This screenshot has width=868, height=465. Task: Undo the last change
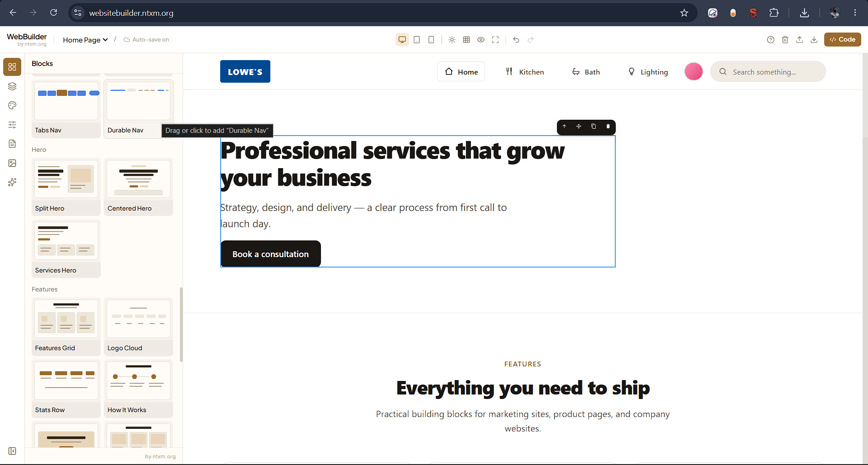pos(516,40)
